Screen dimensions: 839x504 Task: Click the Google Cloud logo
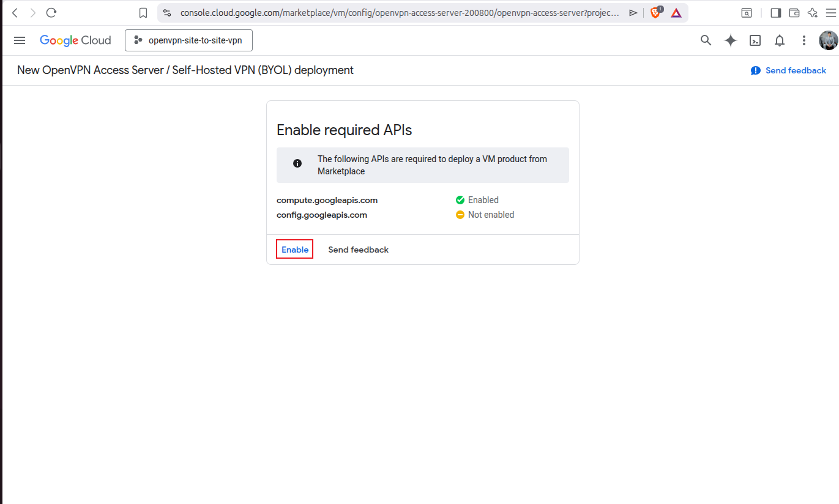75,40
